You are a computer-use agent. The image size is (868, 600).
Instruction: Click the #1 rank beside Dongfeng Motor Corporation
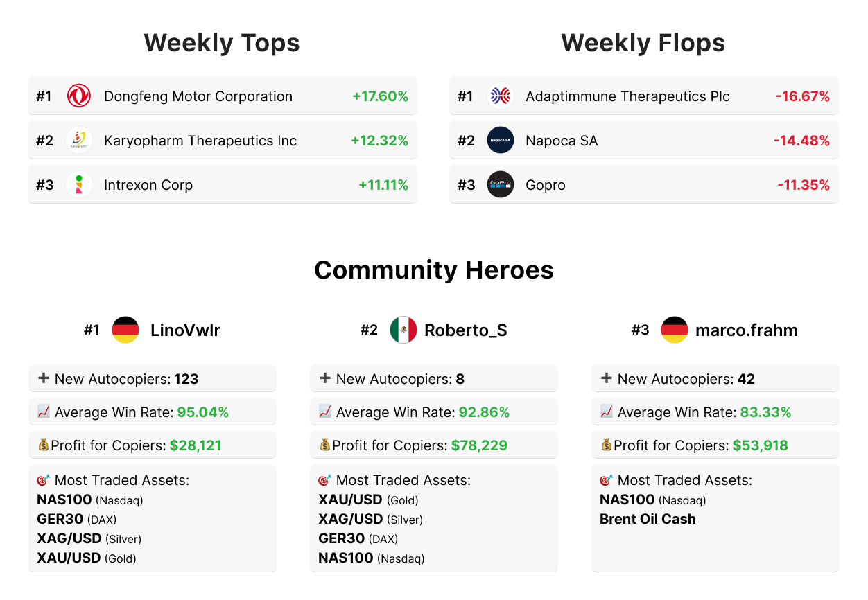[x=44, y=96]
